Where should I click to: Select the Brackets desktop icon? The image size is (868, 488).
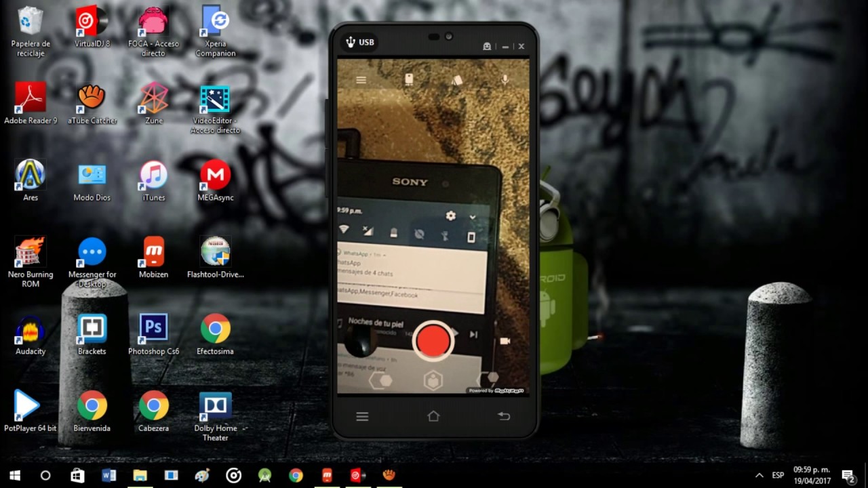(x=92, y=335)
